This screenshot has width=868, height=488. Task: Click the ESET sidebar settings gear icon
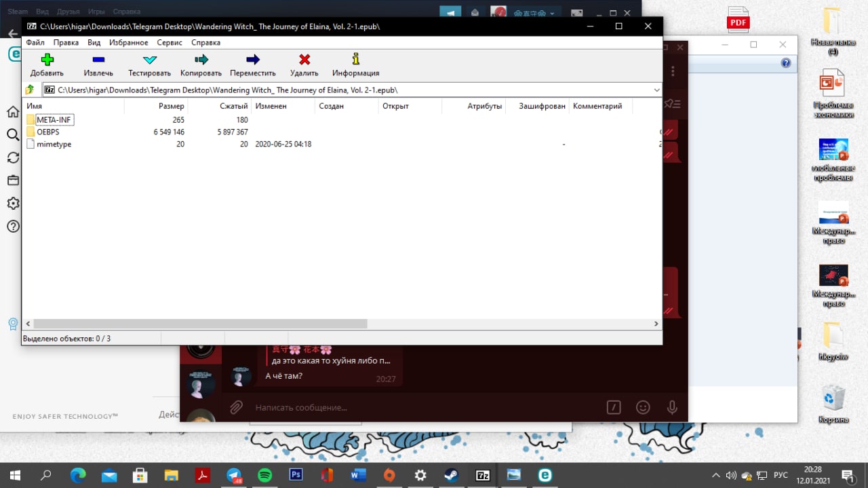click(x=13, y=203)
